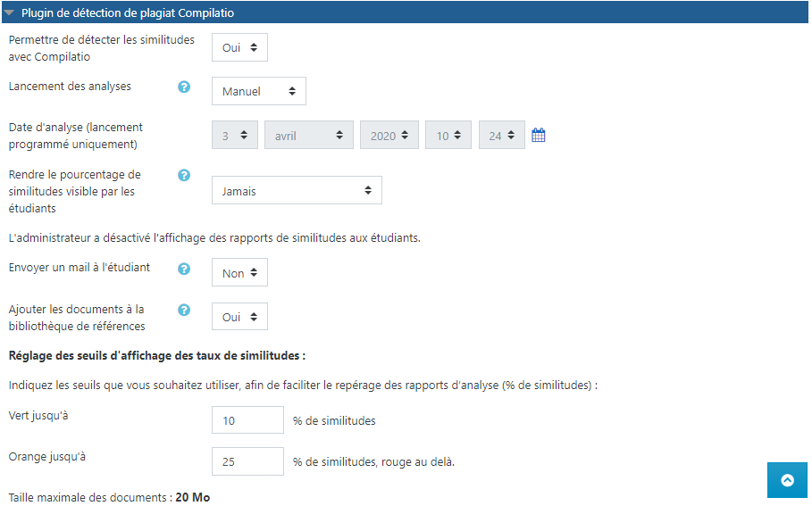Click the Plugin de détection de plagiat Compilatio header
The width and height of the screenshot is (812, 506).
(128, 13)
